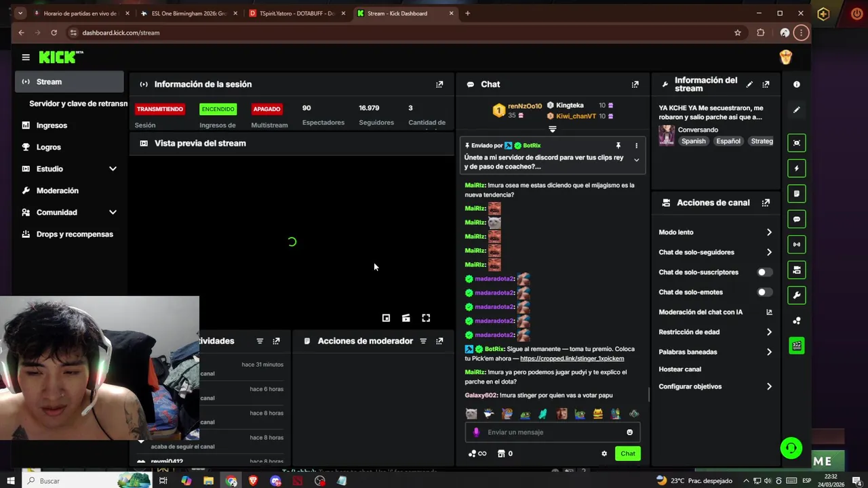Open the hamburger menu beside the Kick logo
The image size is (868, 488).
[x=26, y=58]
